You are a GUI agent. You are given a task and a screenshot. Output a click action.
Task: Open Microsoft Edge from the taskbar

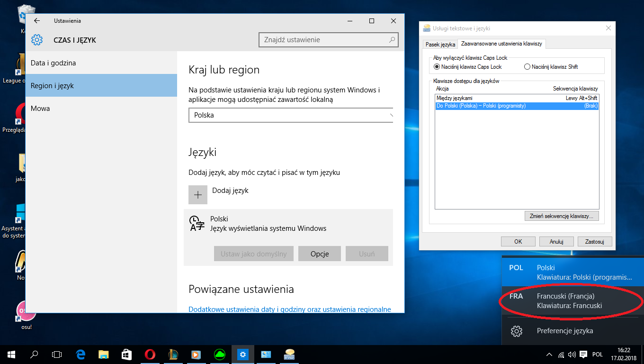pos(80,354)
